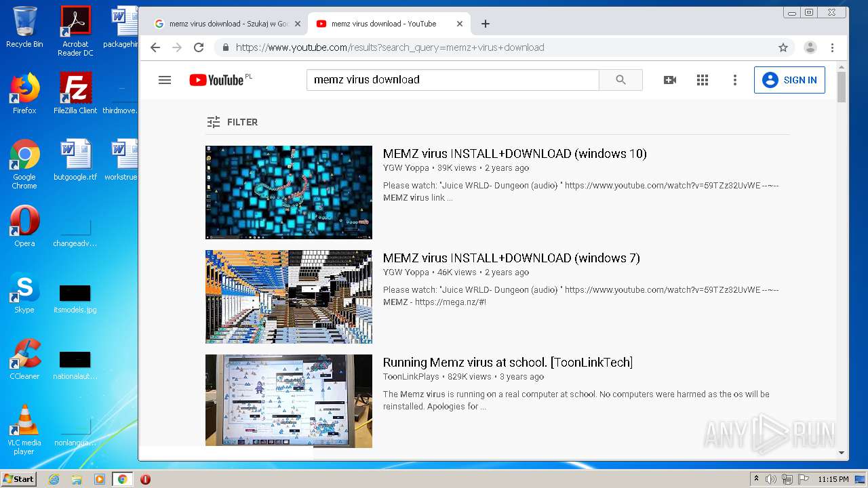The width and height of the screenshot is (868, 488).
Task: Open the butgoogle.rtf document
Action: pyautogui.click(x=75, y=160)
